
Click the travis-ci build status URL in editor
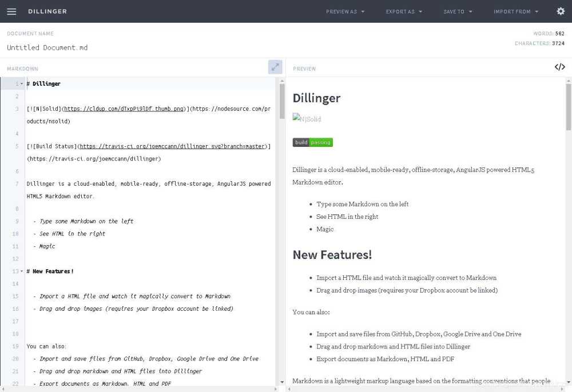coord(173,146)
